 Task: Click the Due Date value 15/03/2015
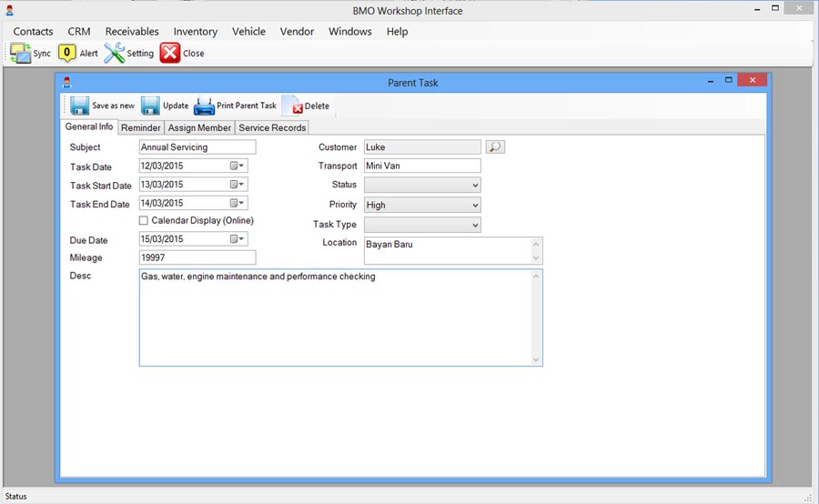tap(162, 239)
